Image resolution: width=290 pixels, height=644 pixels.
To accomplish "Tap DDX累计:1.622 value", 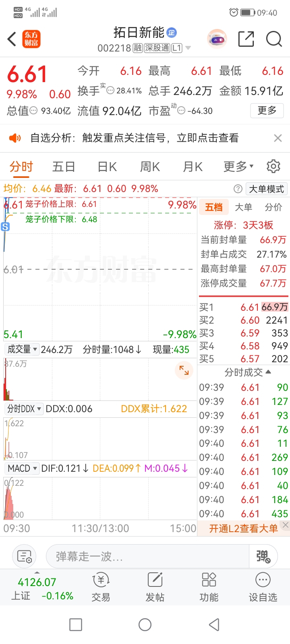I will pos(154,409).
